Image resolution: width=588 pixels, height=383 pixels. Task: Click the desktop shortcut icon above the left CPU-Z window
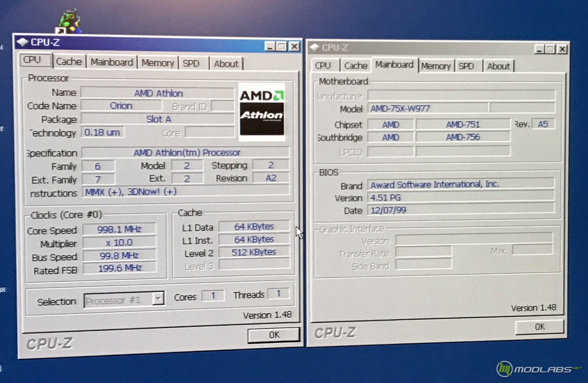pyautogui.click(x=69, y=22)
